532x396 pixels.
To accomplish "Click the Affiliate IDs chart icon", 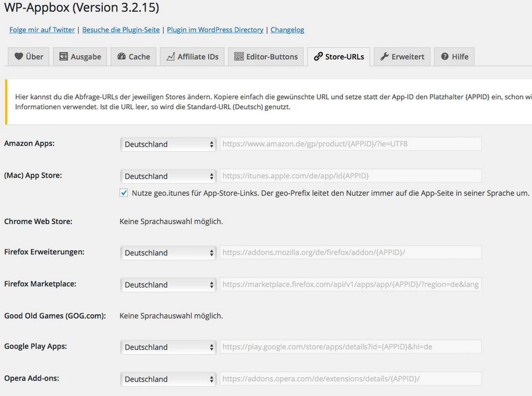I will pos(171,56).
